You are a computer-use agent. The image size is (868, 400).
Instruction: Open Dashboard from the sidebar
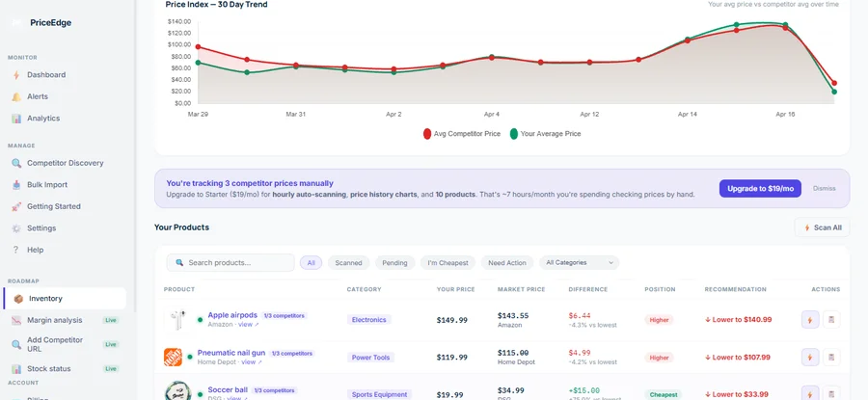click(x=46, y=74)
